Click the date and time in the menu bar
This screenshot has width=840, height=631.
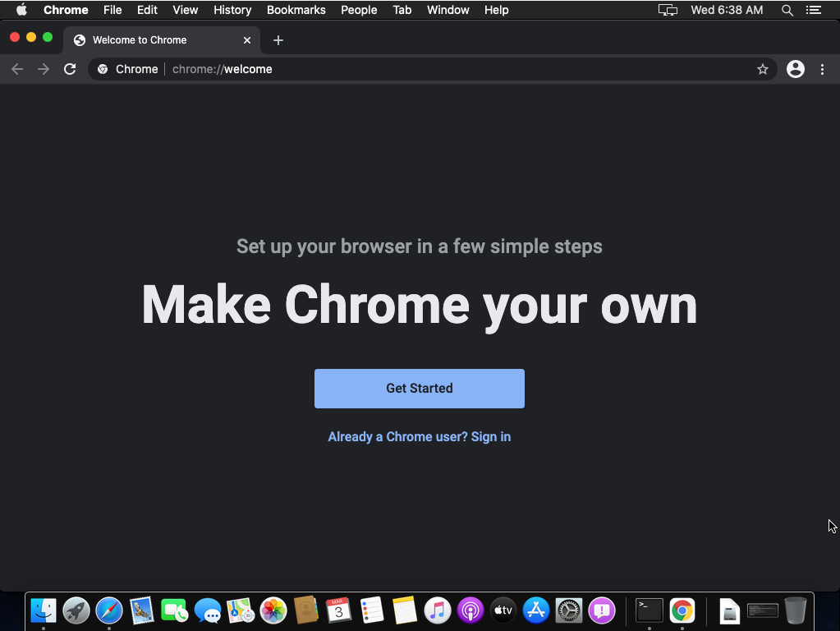tap(727, 10)
